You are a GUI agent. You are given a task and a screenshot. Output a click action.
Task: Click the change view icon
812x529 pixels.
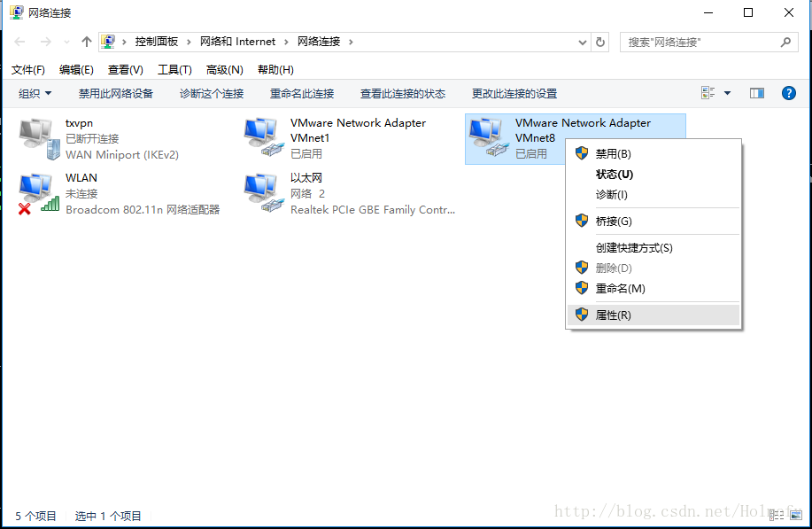[x=708, y=93]
